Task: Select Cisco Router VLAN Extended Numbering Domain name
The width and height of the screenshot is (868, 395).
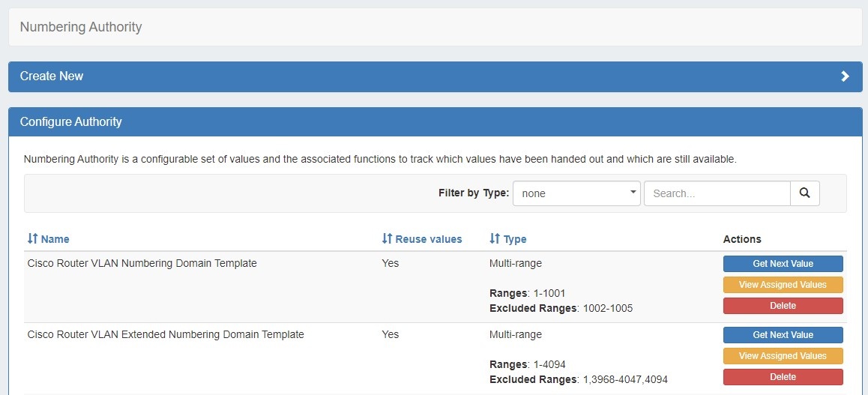Action: pos(166,334)
